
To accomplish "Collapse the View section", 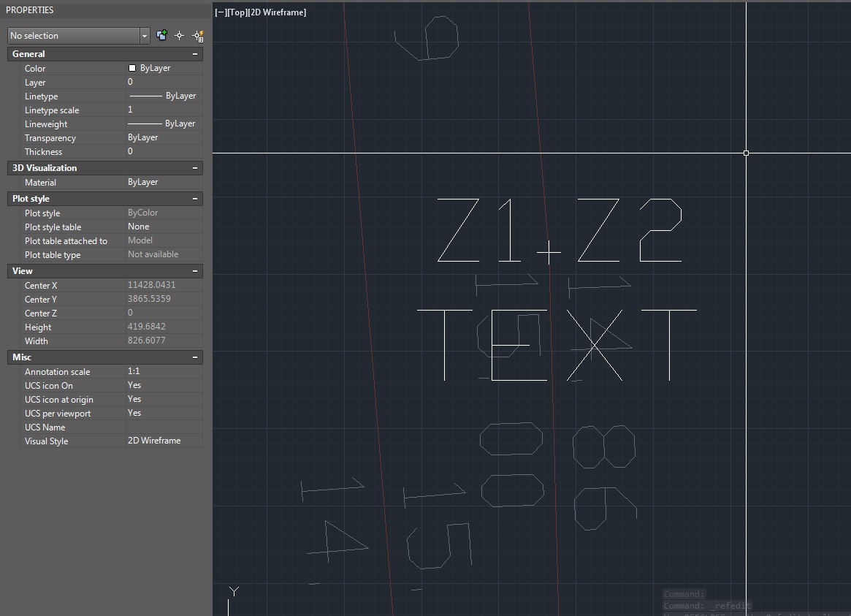I will [x=195, y=271].
